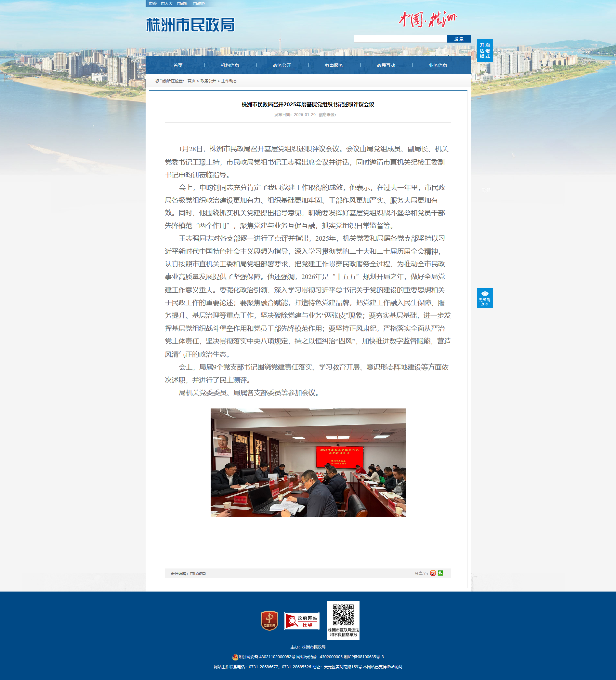This screenshot has width=616, height=680.
Task: Click the 市政府 top bar link
Action: point(183,4)
